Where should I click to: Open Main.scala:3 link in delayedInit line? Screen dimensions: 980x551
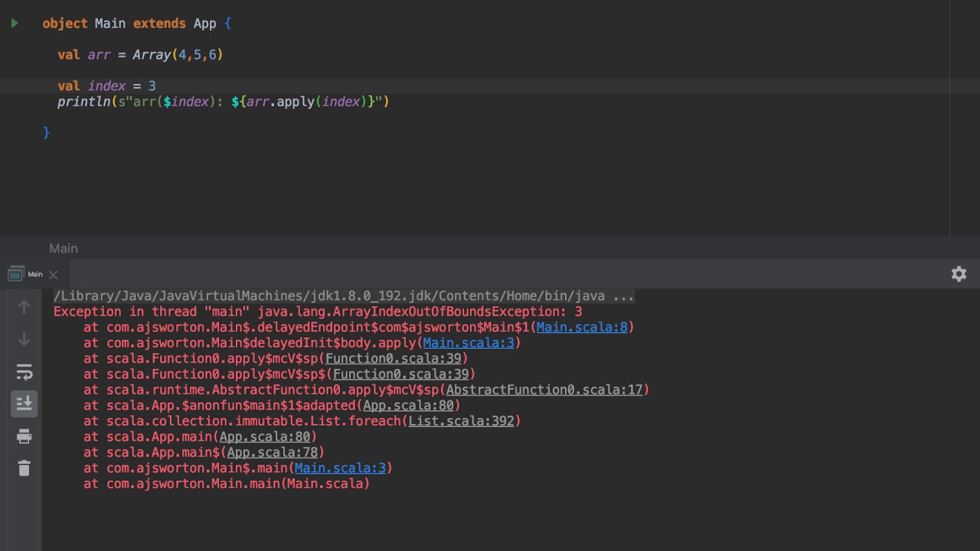(469, 343)
